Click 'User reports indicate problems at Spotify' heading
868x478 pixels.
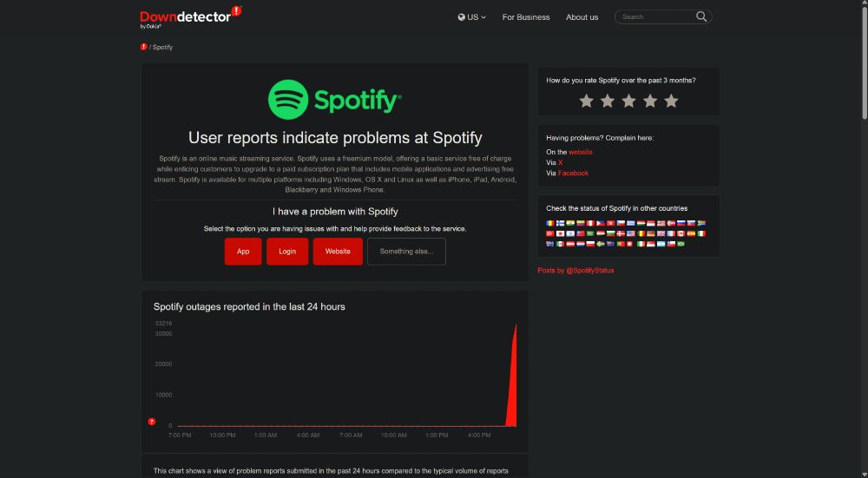tap(335, 138)
